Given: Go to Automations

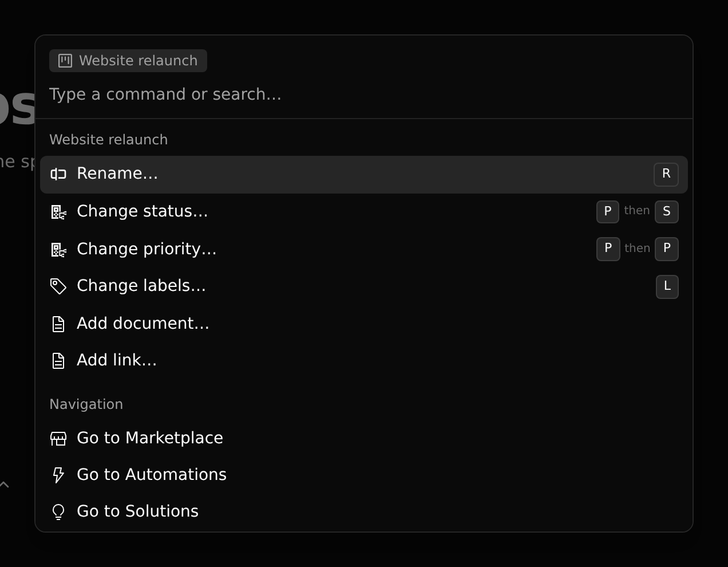Looking at the screenshot, I should tap(364, 475).
